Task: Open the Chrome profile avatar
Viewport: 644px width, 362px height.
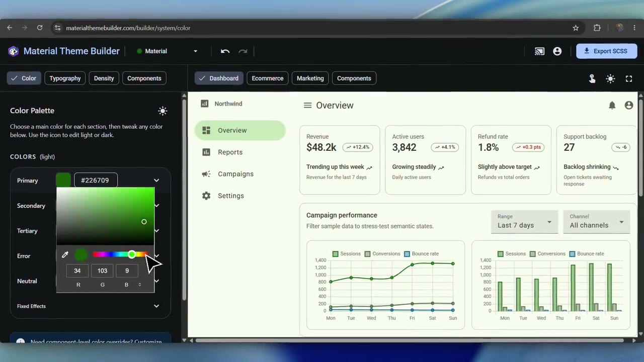Action: tap(619, 28)
